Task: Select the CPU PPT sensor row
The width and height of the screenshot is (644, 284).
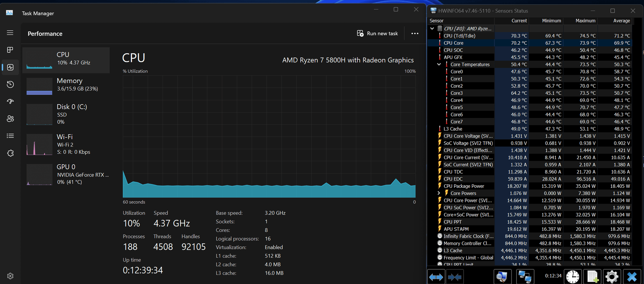Action: pos(530,222)
